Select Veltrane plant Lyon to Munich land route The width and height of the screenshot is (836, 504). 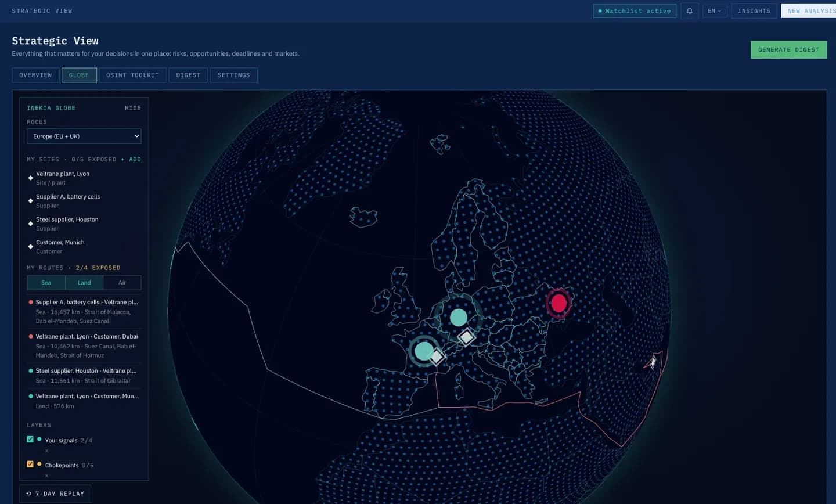point(84,401)
